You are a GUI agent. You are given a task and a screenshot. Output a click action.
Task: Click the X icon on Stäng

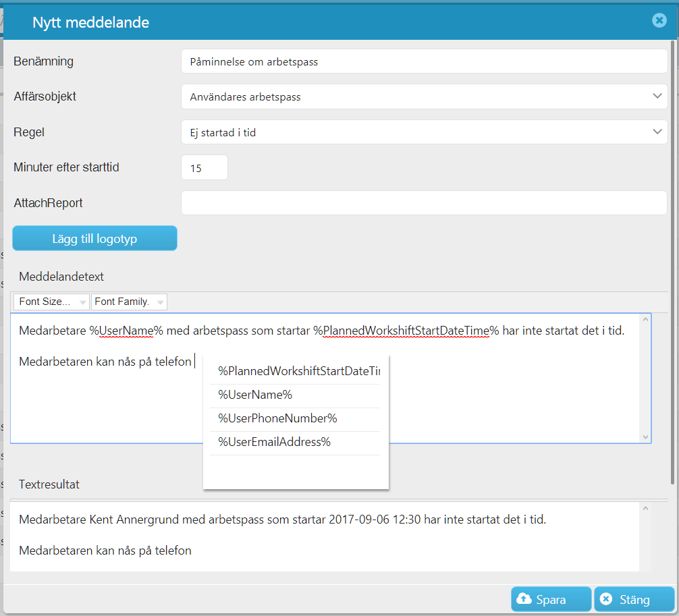click(606, 599)
